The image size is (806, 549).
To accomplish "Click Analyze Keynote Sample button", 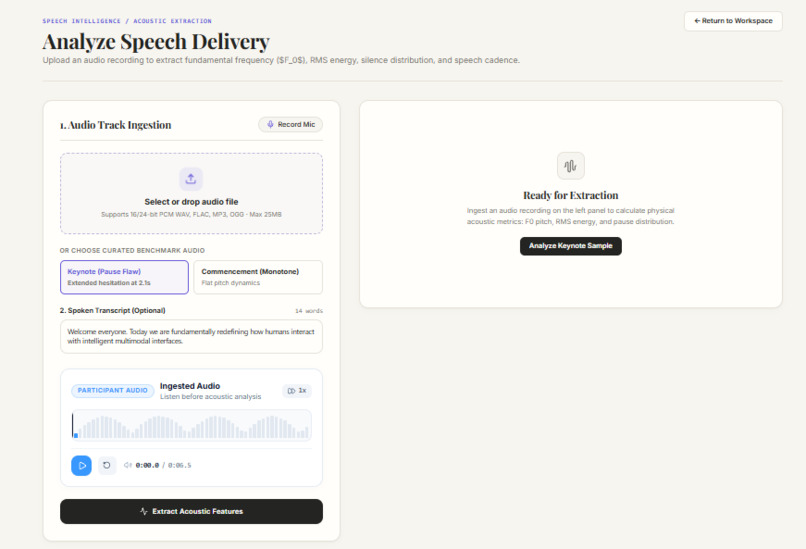I will click(571, 246).
